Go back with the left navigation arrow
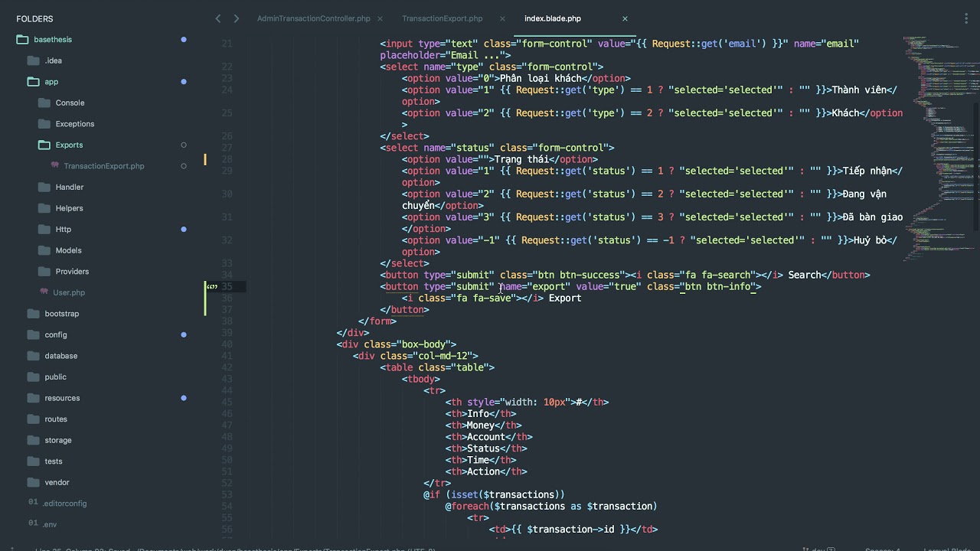Viewport: 980px width, 551px height. point(218,18)
